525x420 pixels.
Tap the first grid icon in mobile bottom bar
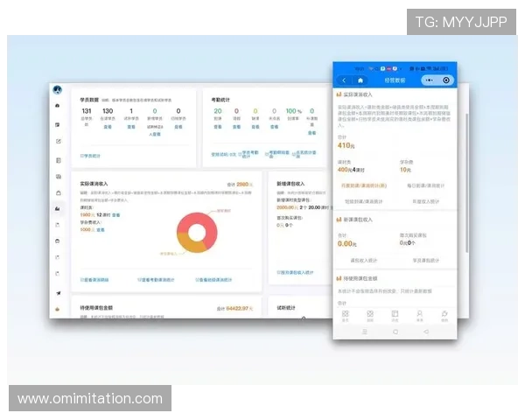tap(345, 315)
